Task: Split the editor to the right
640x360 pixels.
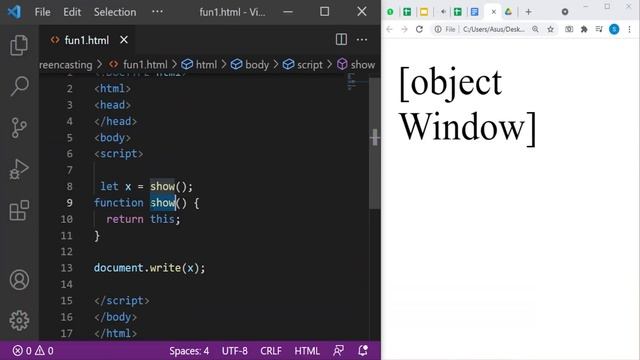Action: click(x=341, y=40)
